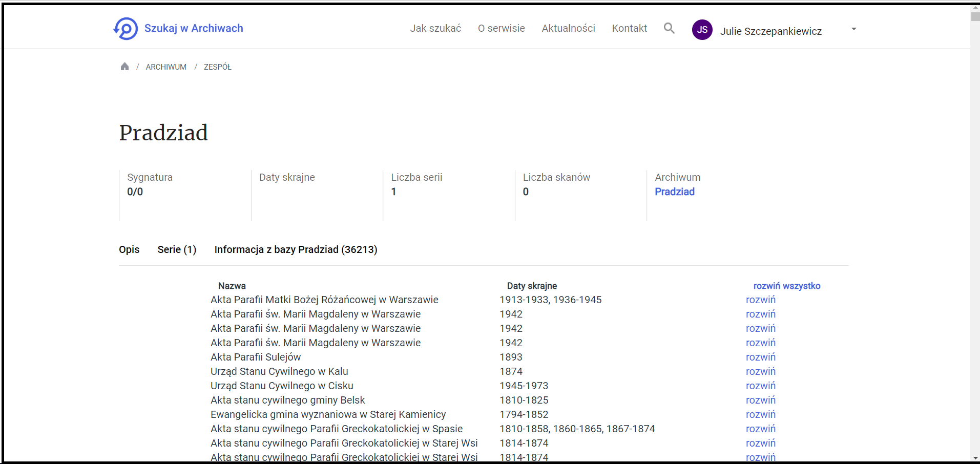This screenshot has height=464, width=980.
Task: Follow the Pradziad archive link
Action: [x=674, y=192]
